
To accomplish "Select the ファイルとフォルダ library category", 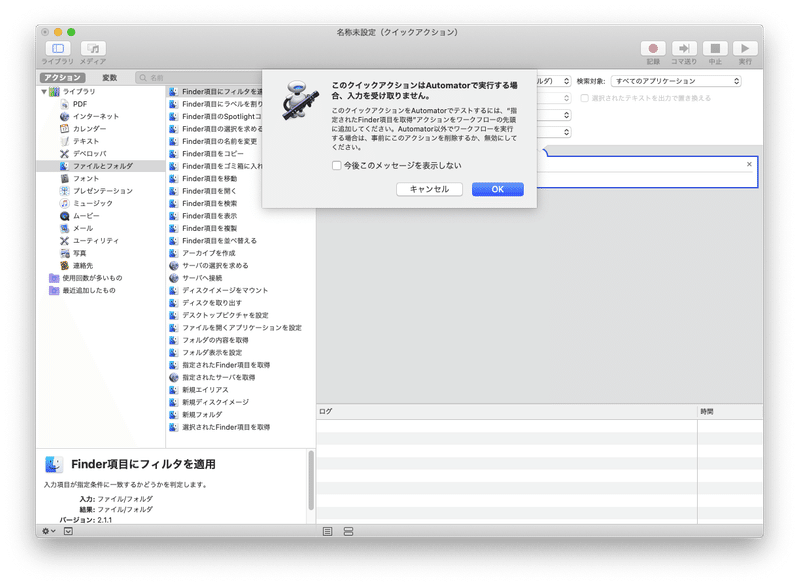I will coord(101,166).
